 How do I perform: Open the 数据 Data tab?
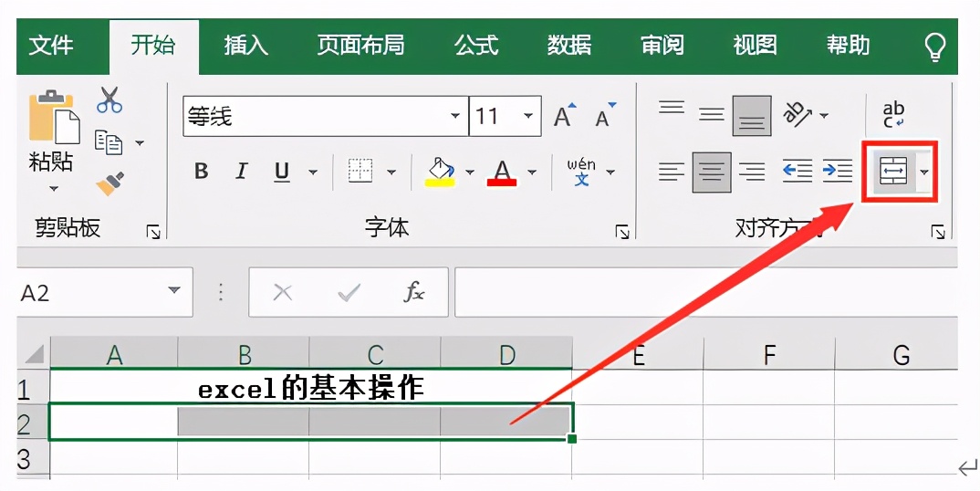569,46
